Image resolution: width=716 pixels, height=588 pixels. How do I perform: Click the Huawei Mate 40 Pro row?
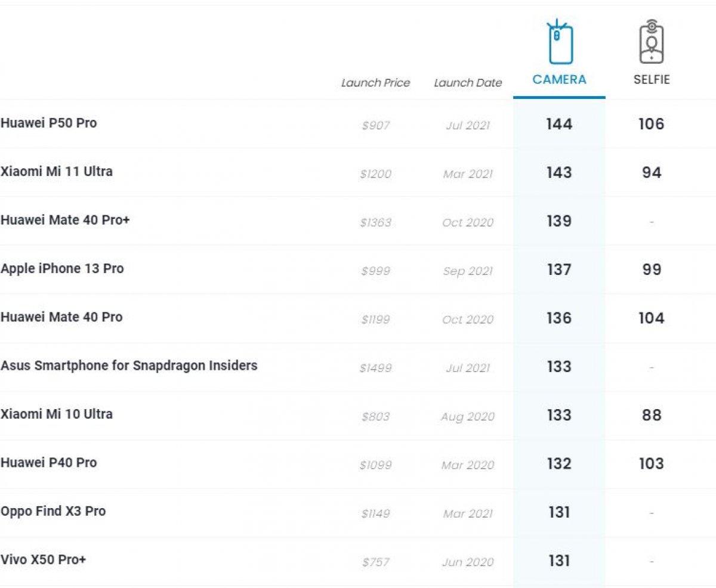point(61,317)
